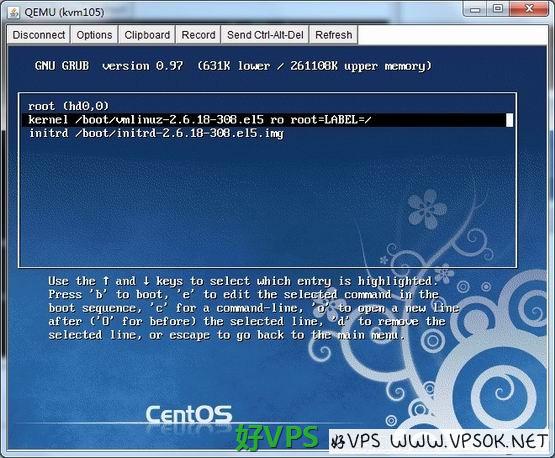
Task: Click the Java icon in the title bar
Action: tap(15, 12)
